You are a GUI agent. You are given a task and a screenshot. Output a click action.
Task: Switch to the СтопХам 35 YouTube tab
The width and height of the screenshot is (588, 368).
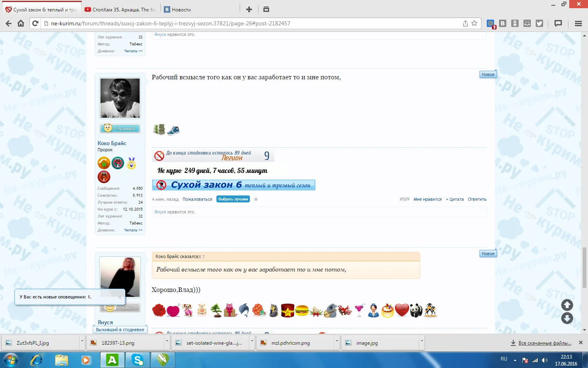tap(120, 9)
